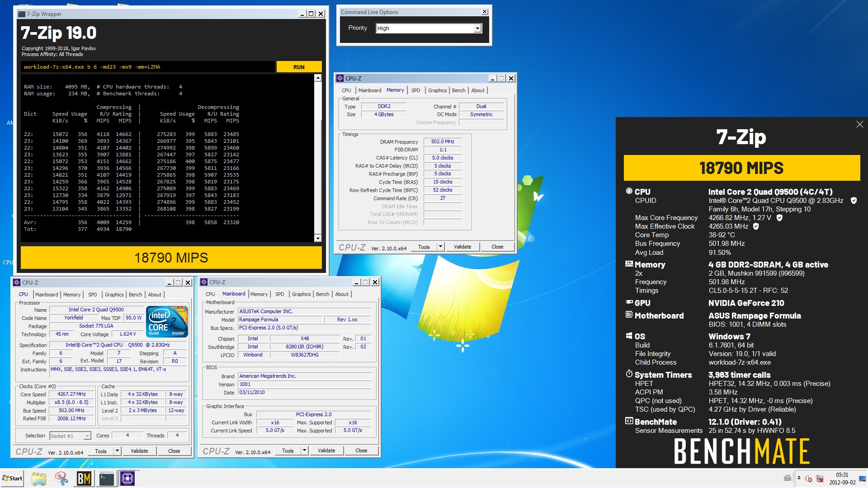Screen dimensions: 868x488
Task: Open the console window taskbar icon
Action: point(107,479)
